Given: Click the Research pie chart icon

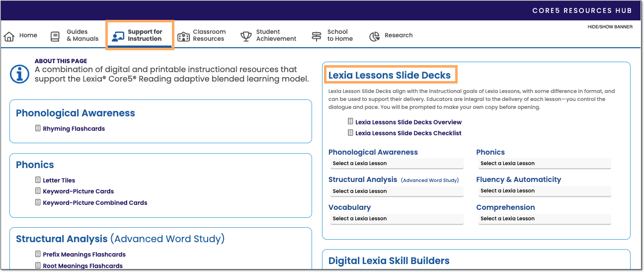Looking at the screenshot, I should (375, 36).
